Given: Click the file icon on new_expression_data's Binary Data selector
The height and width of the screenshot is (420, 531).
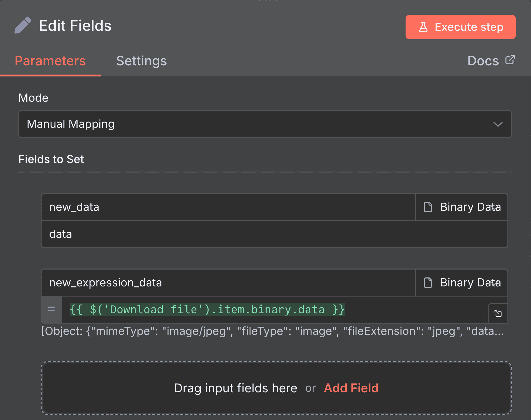Looking at the screenshot, I should (x=428, y=282).
